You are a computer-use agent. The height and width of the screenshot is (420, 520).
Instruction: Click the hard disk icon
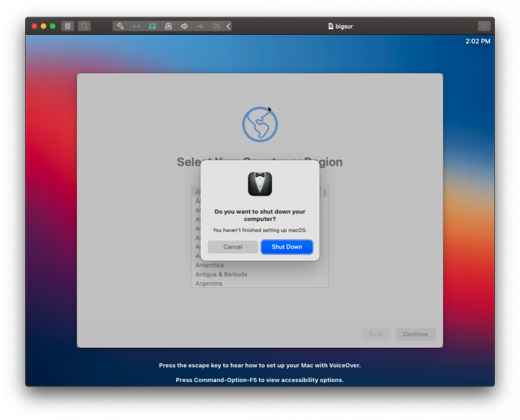152,26
